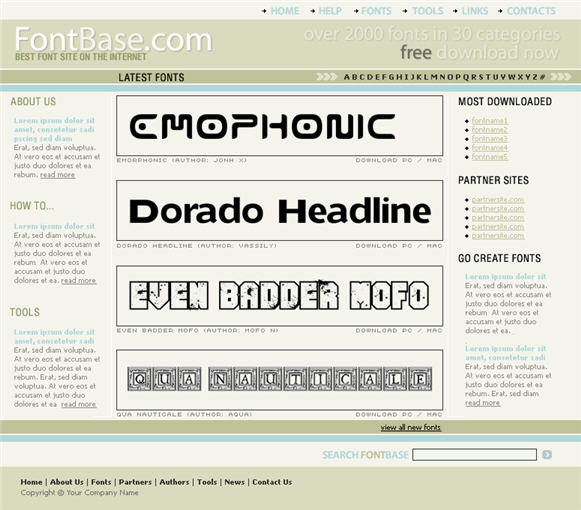Click the right chevron arrows after the alphabet

(561, 77)
